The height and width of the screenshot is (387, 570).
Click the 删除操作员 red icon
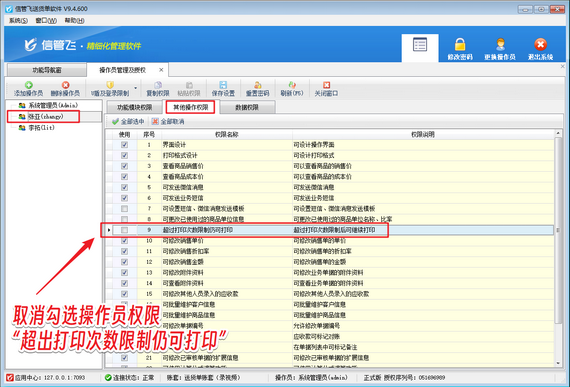click(x=65, y=85)
